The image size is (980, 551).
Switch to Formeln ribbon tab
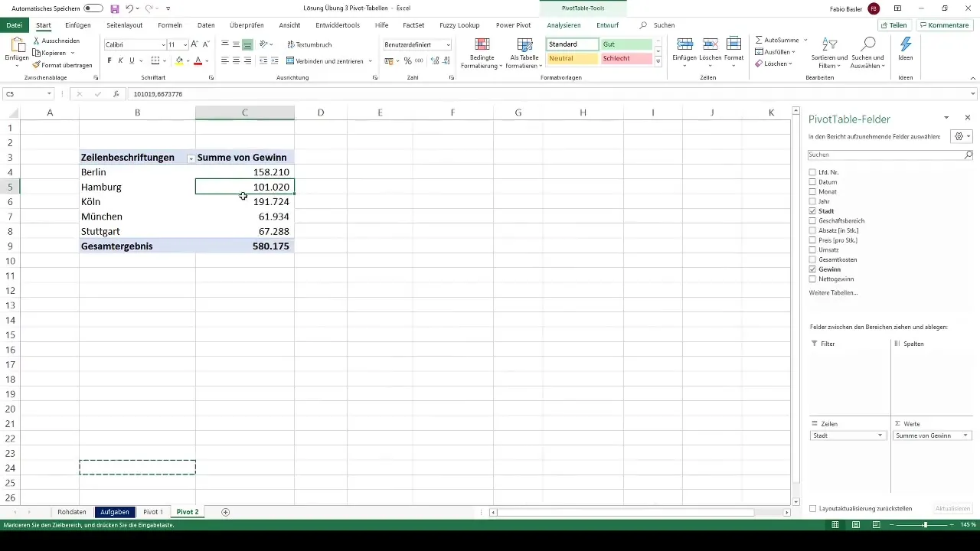pyautogui.click(x=170, y=25)
